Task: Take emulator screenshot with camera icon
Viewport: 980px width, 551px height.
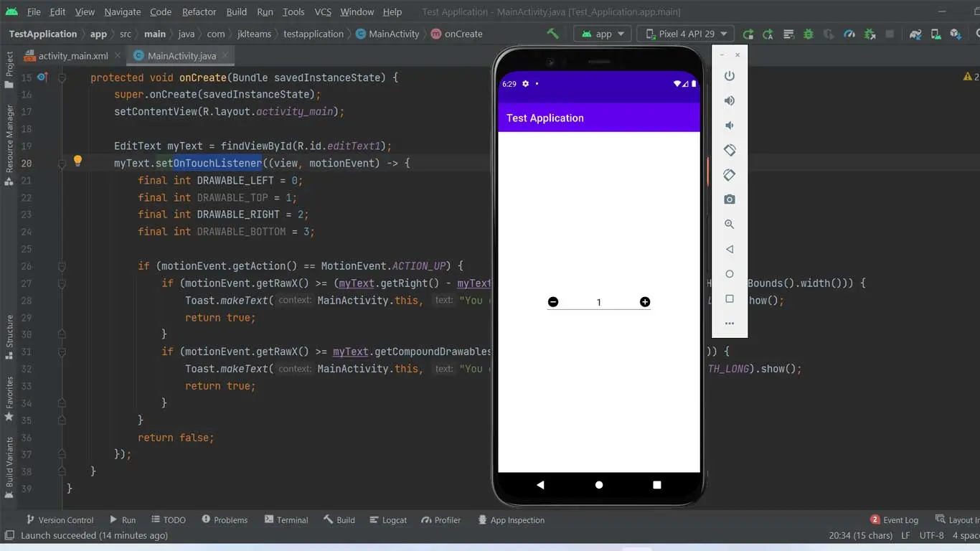Action: coord(729,199)
